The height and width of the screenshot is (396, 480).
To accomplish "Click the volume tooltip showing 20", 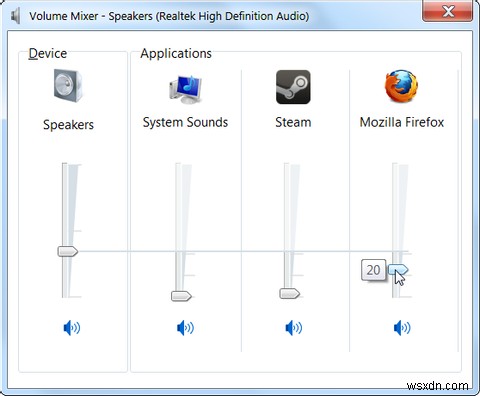I will tap(373, 270).
